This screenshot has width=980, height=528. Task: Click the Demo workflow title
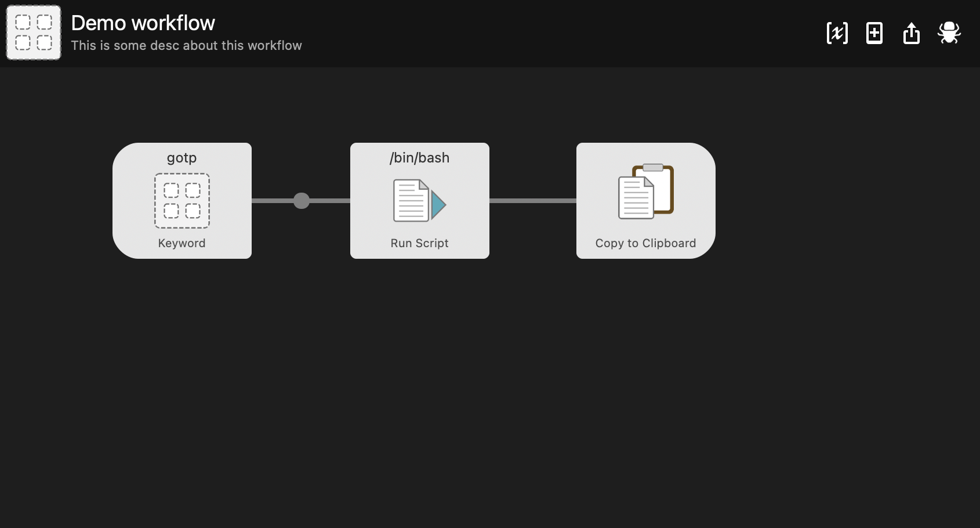coord(143,23)
